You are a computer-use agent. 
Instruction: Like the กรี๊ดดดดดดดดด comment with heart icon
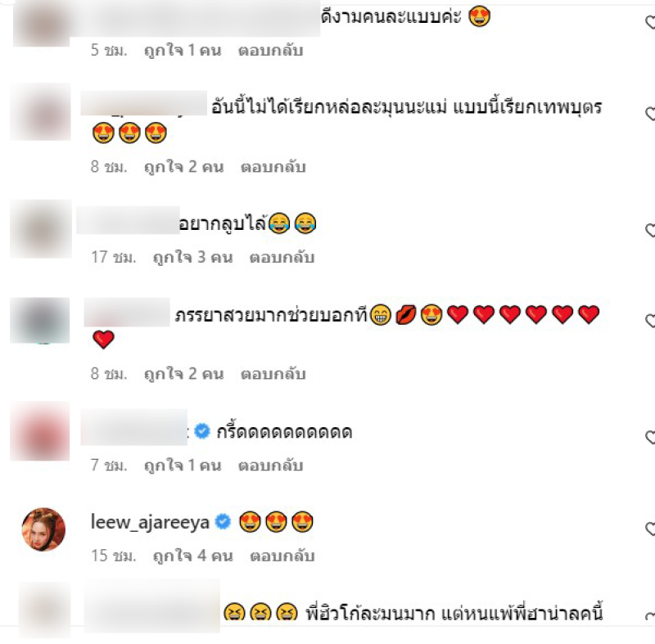click(x=651, y=437)
